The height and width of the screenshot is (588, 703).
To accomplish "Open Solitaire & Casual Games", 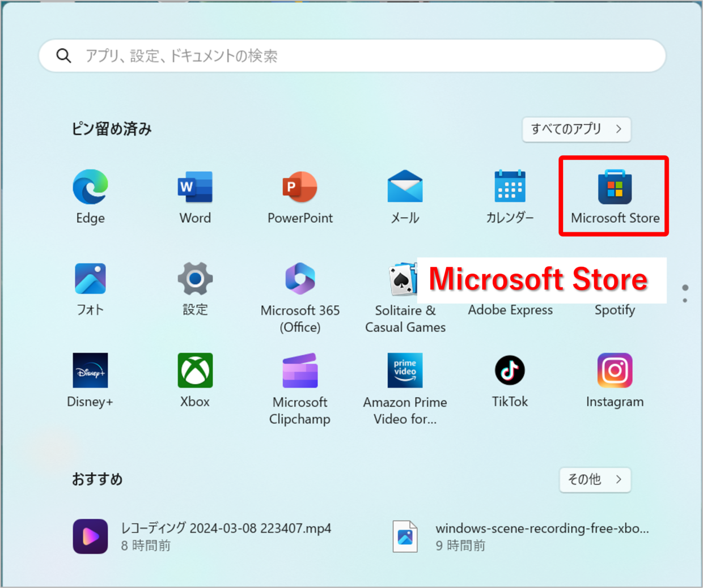I will [405, 297].
